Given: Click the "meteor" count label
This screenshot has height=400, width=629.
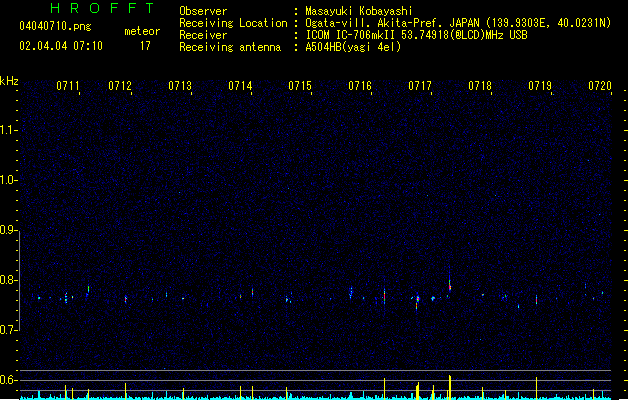Looking at the screenshot, I should coord(142,31).
